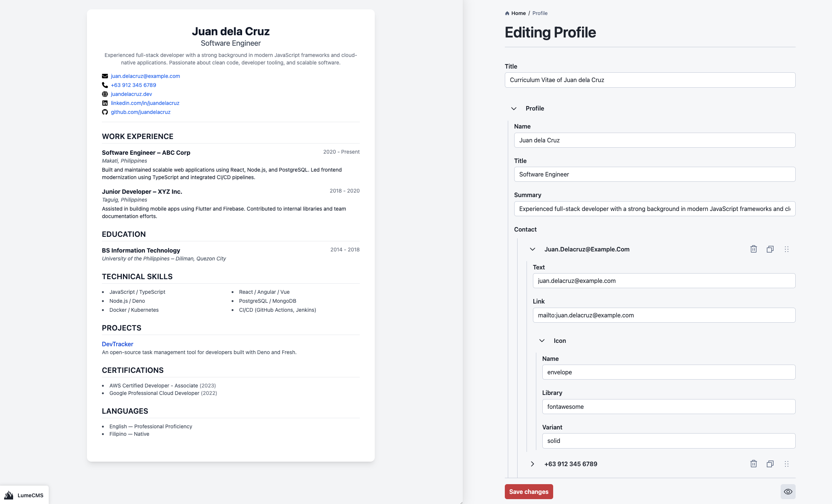Collapse the Juan.Delacruz@Example.Com contact item
The width and height of the screenshot is (832, 504).
pyautogui.click(x=533, y=249)
